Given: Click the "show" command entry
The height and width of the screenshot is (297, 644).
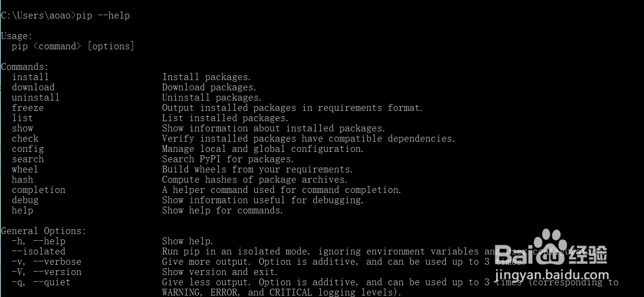Looking at the screenshot, I should pyautogui.click(x=22, y=128).
